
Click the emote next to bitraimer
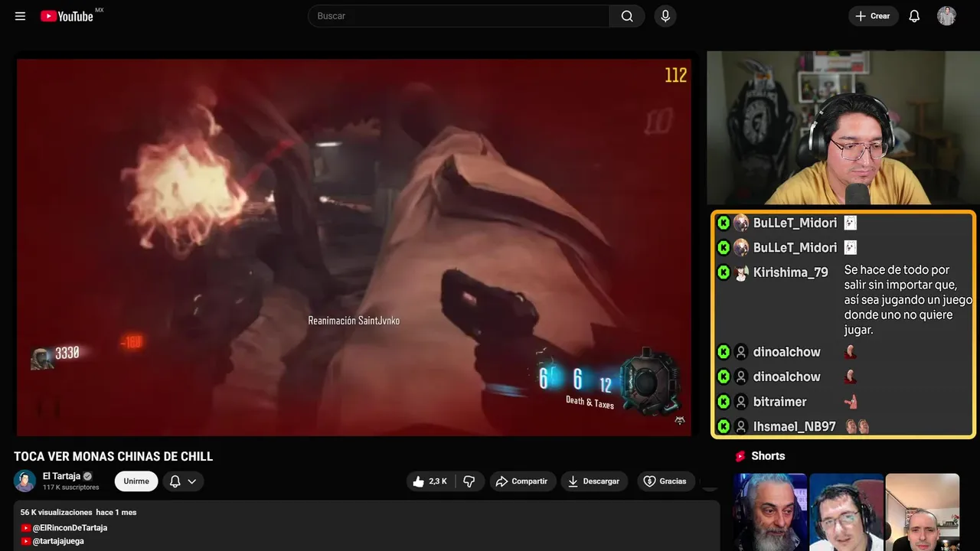pos(851,402)
